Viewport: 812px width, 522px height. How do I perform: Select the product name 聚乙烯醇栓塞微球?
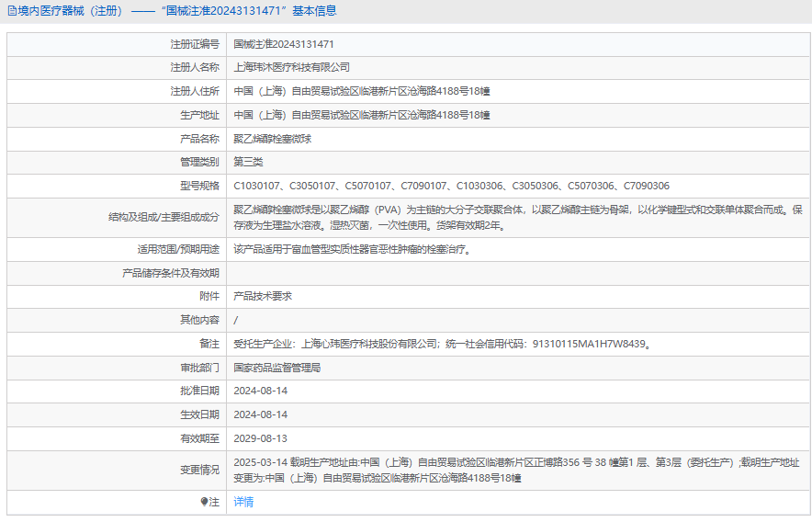coord(273,139)
